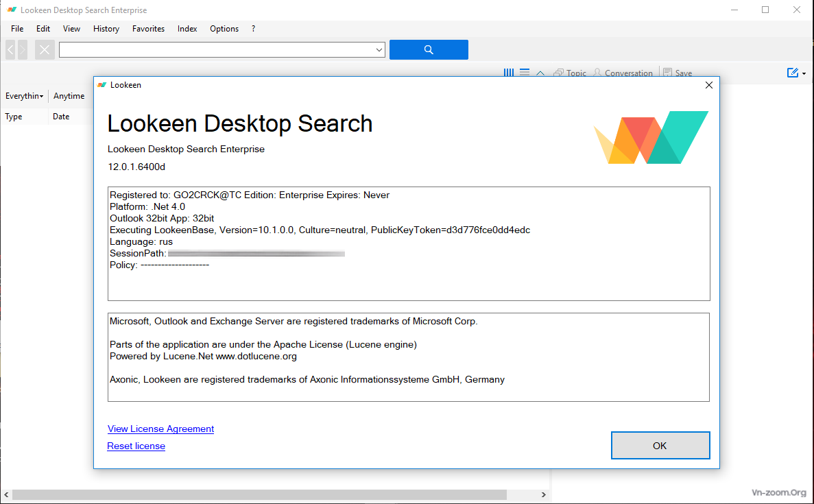
Task: Click the forward navigation arrow
Action: point(23,50)
